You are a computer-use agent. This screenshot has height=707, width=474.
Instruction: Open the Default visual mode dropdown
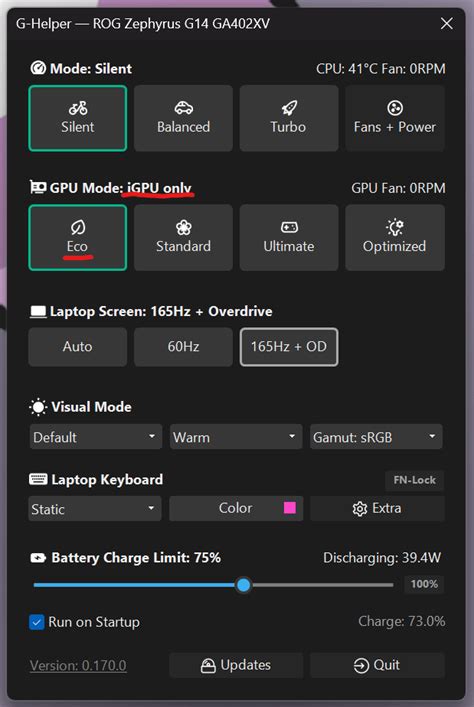pos(96,437)
